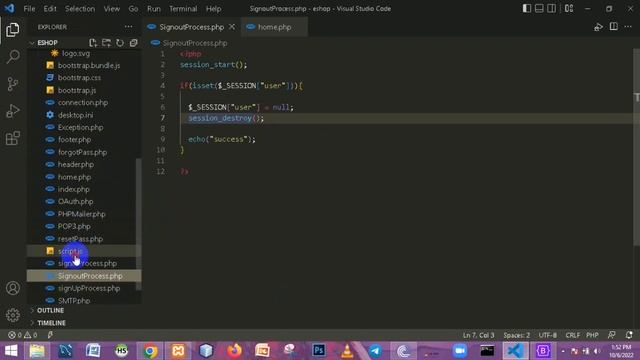The width and height of the screenshot is (640, 360).
Task: Refresh the Explorer file tree
Action: [x=120, y=43]
